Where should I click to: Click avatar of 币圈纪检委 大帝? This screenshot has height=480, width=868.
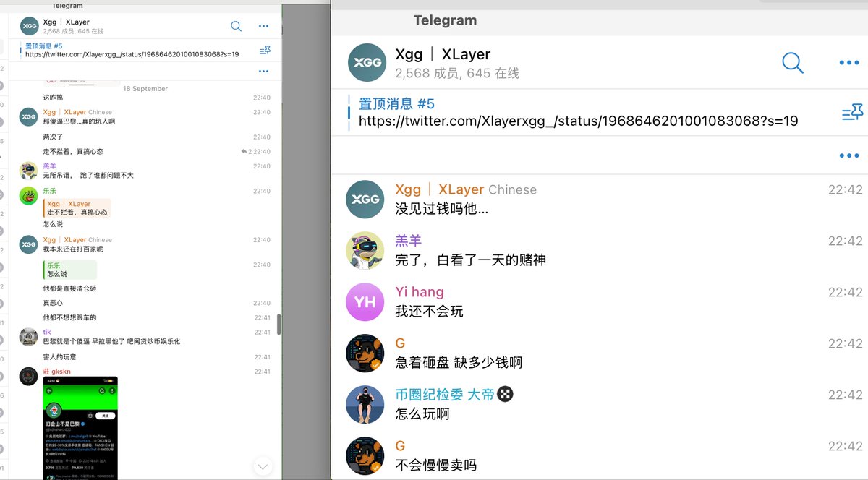pyautogui.click(x=365, y=404)
